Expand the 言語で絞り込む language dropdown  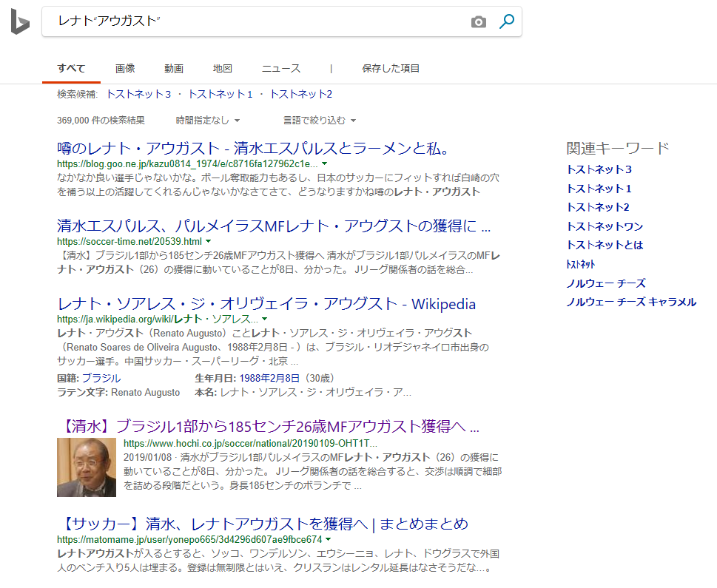pos(320,120)
